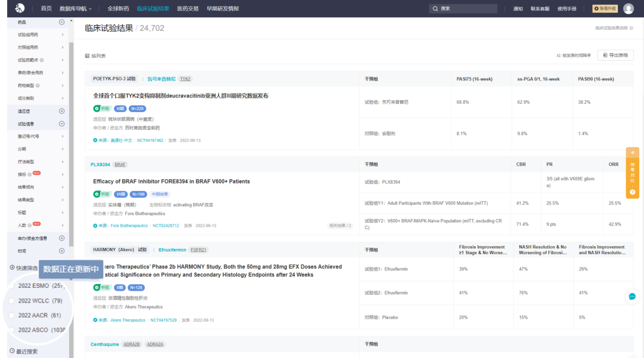Select the 2022 WCLC quick filter radio
Viewport: 644px width, 358px height.
(11, 301)
